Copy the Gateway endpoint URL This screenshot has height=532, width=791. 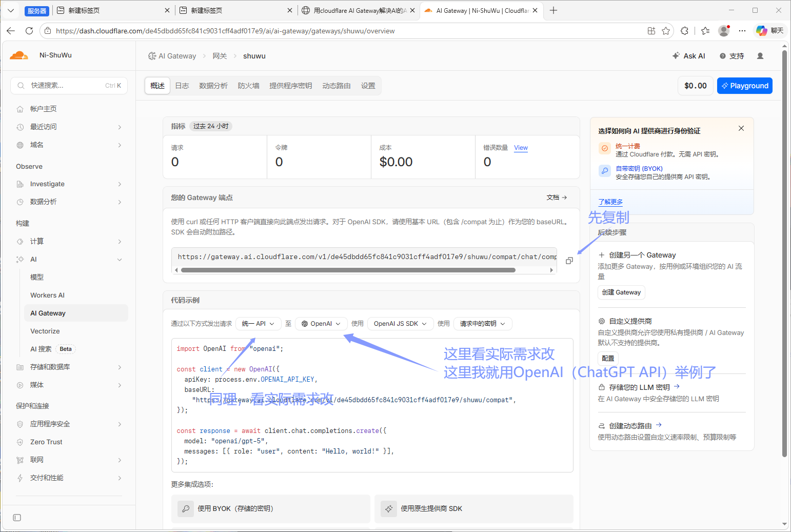(569, 261)
